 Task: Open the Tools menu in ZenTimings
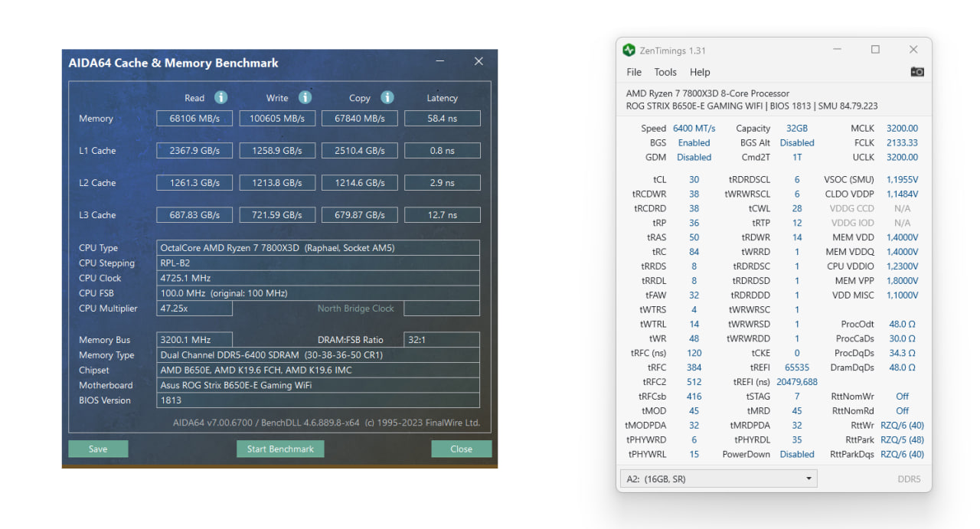(x=665, y=72)
